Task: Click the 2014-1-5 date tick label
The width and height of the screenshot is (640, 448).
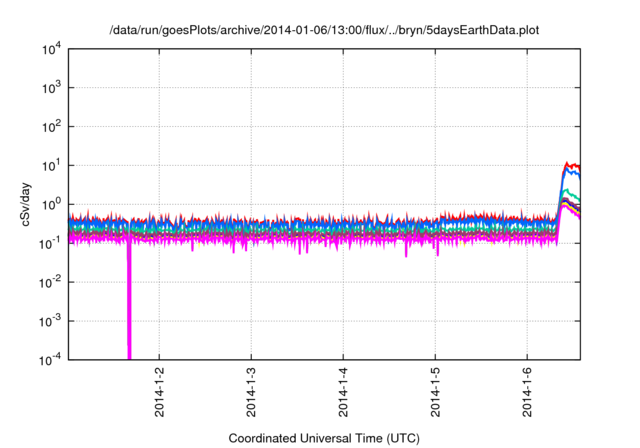Action: [x=435, y=392]
